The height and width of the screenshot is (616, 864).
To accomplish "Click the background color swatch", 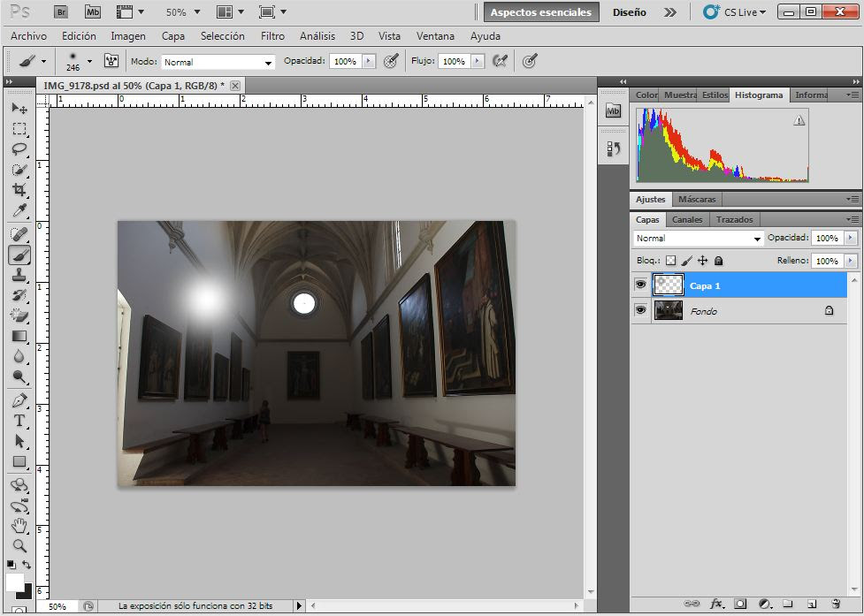I will coord(26,593).
